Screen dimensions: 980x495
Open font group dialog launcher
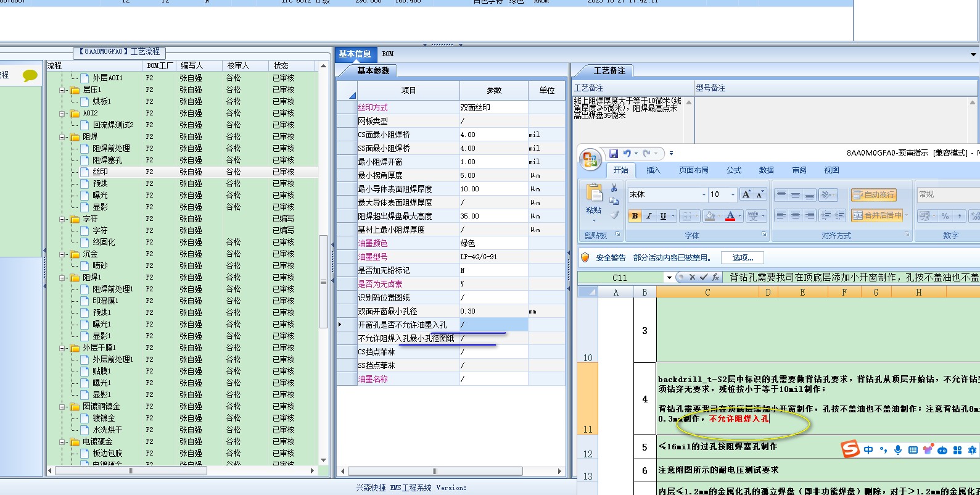[x=764, y=235]
